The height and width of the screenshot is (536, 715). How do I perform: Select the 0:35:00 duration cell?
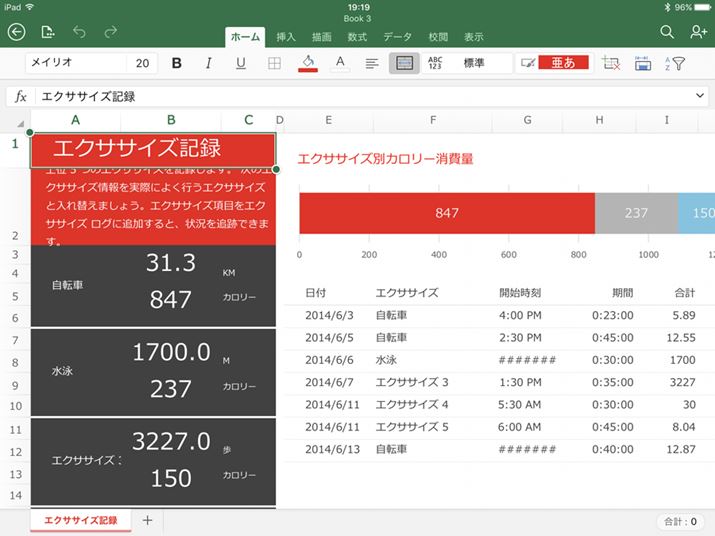click(612, 382)
